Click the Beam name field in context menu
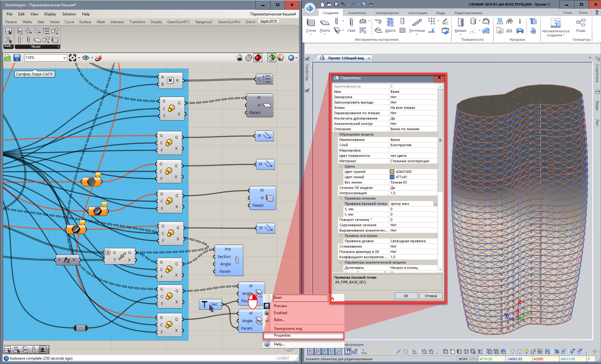The height and width of the screenshot is (364, 601). tap(300, 298)
